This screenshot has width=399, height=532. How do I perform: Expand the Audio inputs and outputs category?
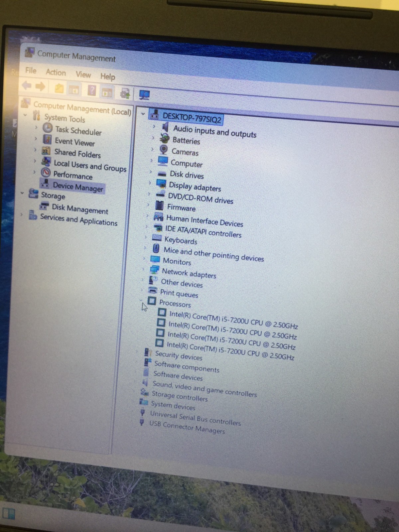pyautogui.click(x=154, y=126)
